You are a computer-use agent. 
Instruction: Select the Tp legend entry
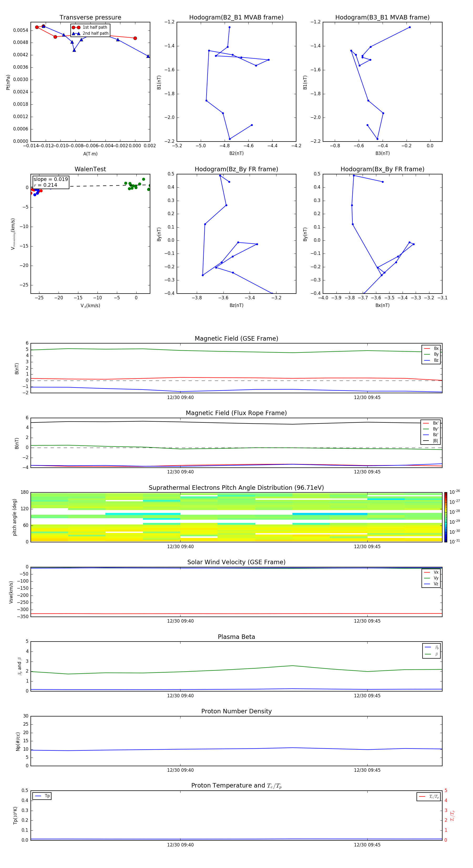pos(42,796)
